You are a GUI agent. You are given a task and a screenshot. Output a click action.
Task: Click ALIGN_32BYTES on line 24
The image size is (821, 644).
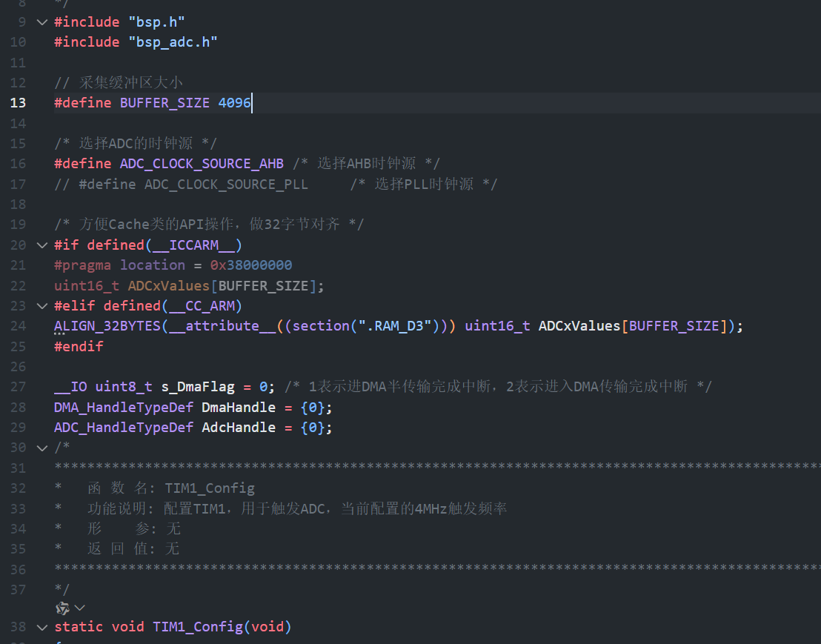click(x=107, y=325)
